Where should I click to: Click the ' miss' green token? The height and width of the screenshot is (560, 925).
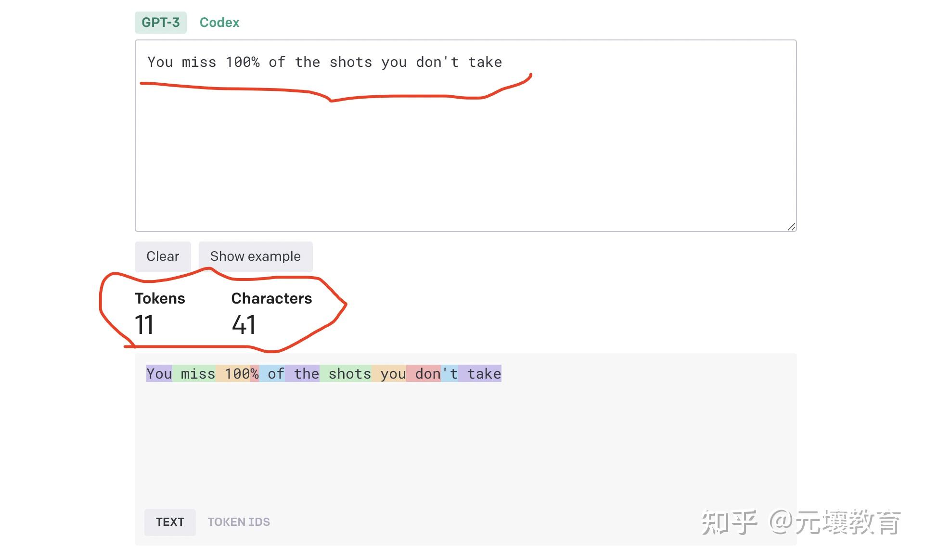(x=194, y=374)
